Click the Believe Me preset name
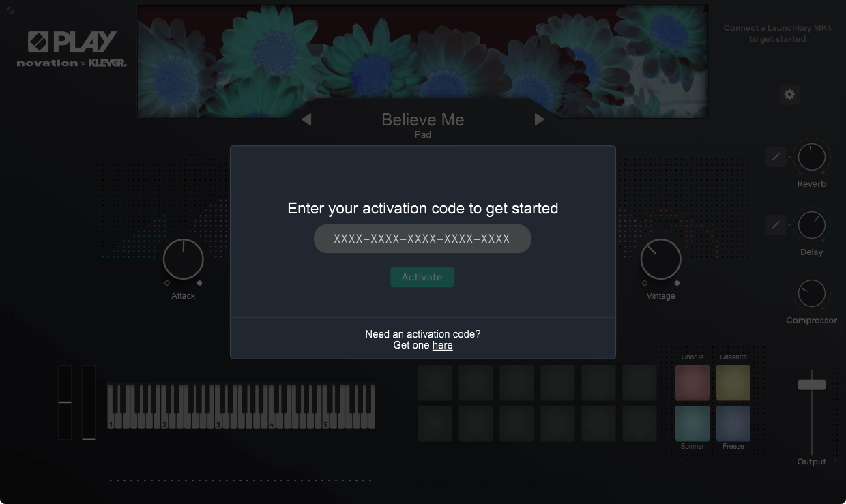The width and height of the screenshot is (846, 504). click(x=423, y=119)
